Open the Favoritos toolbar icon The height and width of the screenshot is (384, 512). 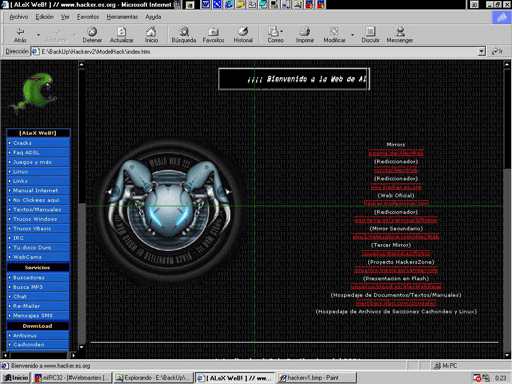(x=213, y=32)
